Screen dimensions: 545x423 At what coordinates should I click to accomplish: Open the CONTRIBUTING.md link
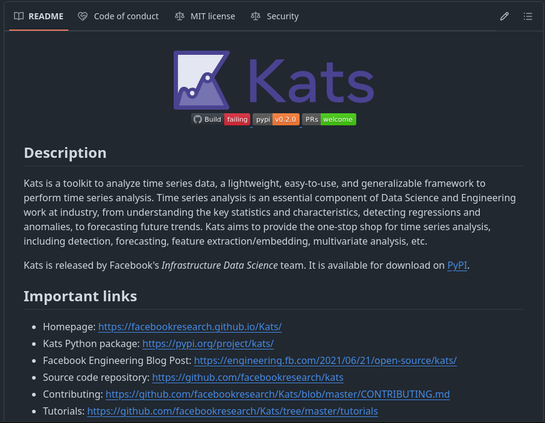[277, 394]
